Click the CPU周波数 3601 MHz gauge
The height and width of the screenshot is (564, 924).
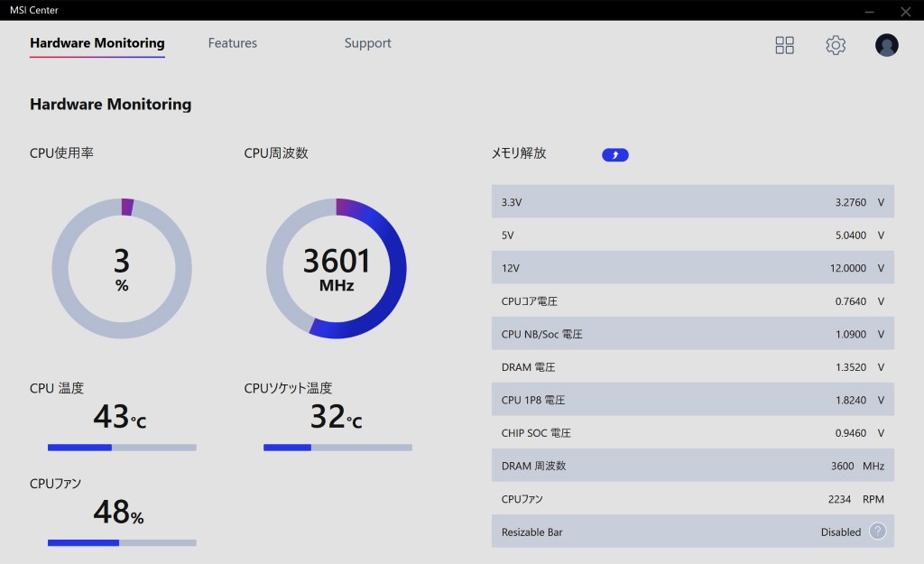click(337, 268)
